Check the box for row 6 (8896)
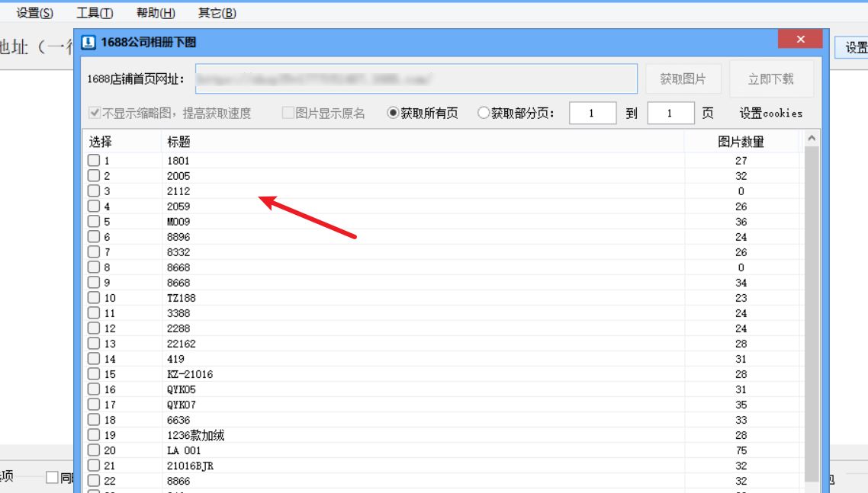 click(94, 237)
